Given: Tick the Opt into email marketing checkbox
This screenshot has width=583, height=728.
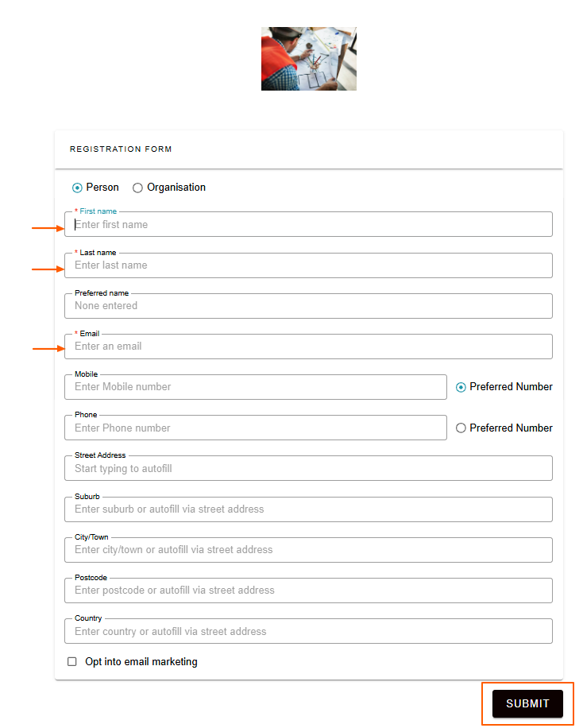Looking at the screenshot, I should pyautogui.click(x=72, y=661).
